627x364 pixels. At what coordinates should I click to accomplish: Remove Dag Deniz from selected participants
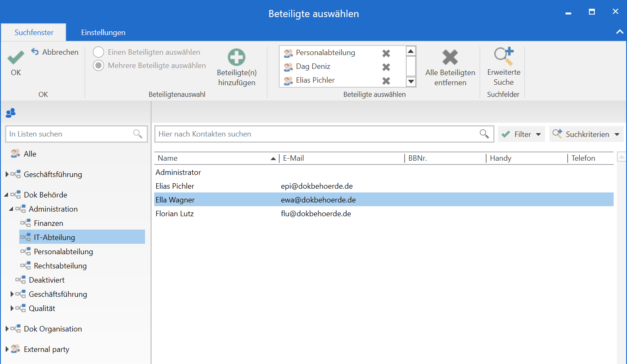click(x=386, y=67)
